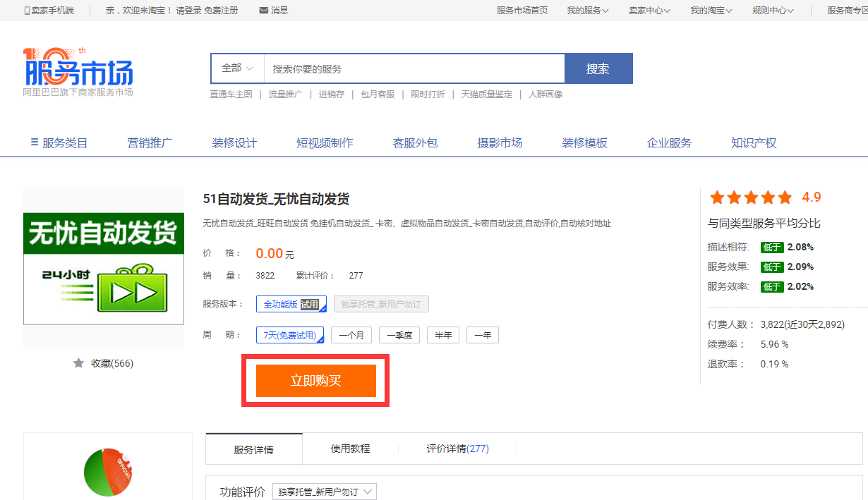The image size is (868, 500).
Task: Click the 流量推广 hot search link
Action: (x=285, y=94)
